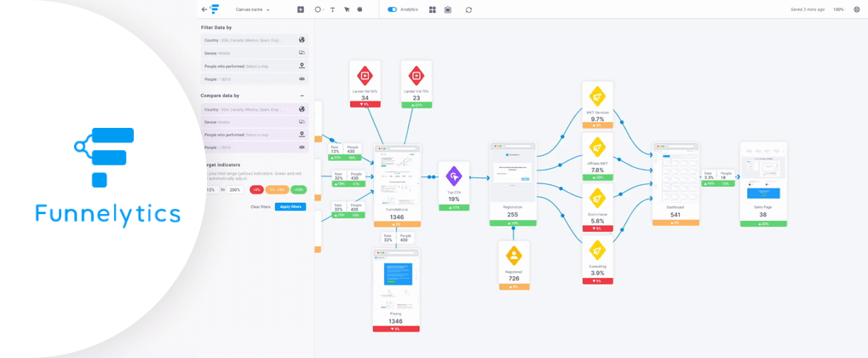Select the comment bubble tool

coord(359,9)
